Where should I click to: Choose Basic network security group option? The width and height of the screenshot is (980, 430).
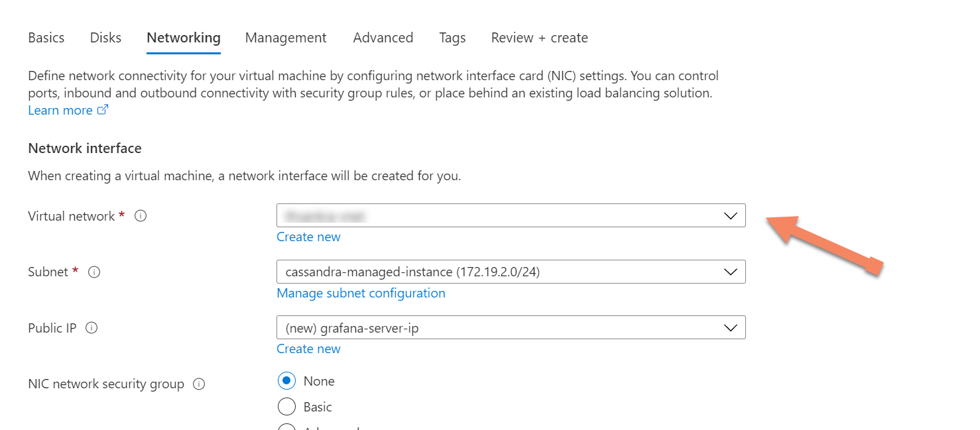(x=286, y=407)
